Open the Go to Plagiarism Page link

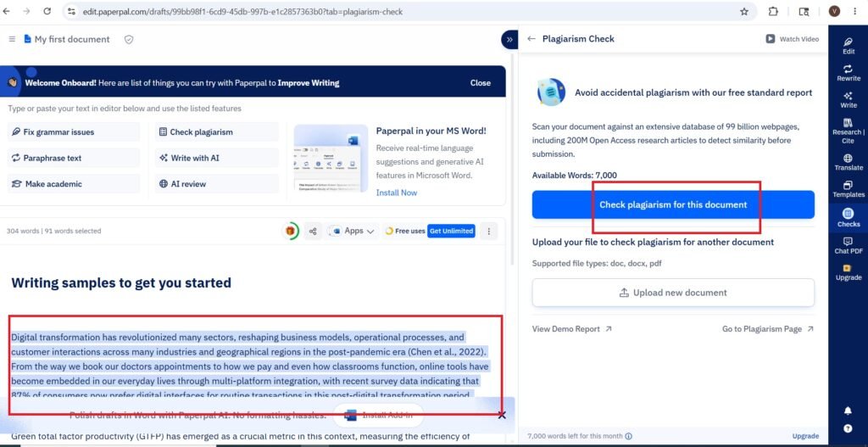[768, 329]
